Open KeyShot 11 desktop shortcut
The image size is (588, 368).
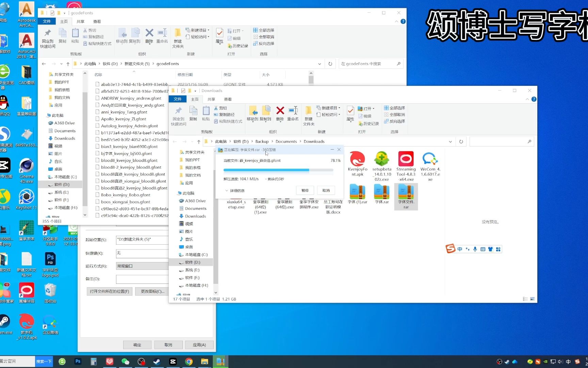27,200
